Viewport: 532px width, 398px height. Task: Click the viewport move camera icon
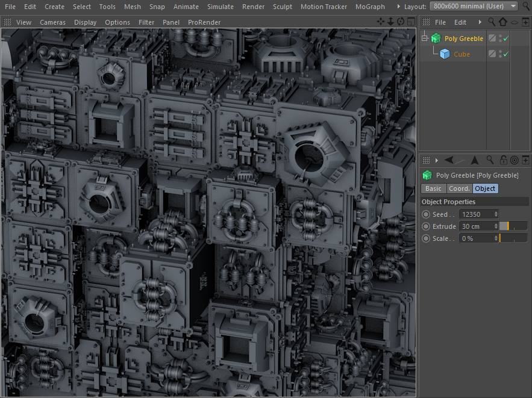[x=381, y=22]
